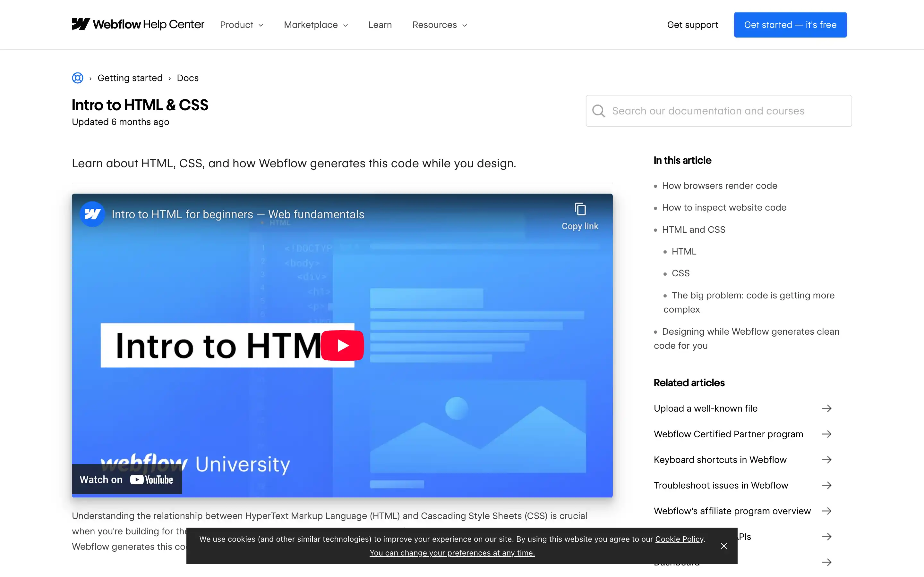Open the Learn nav item

[x=380, y=25]
